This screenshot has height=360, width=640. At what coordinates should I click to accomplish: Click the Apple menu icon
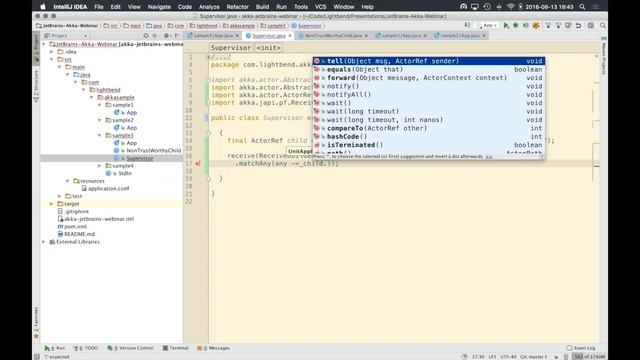coord(43,7)
